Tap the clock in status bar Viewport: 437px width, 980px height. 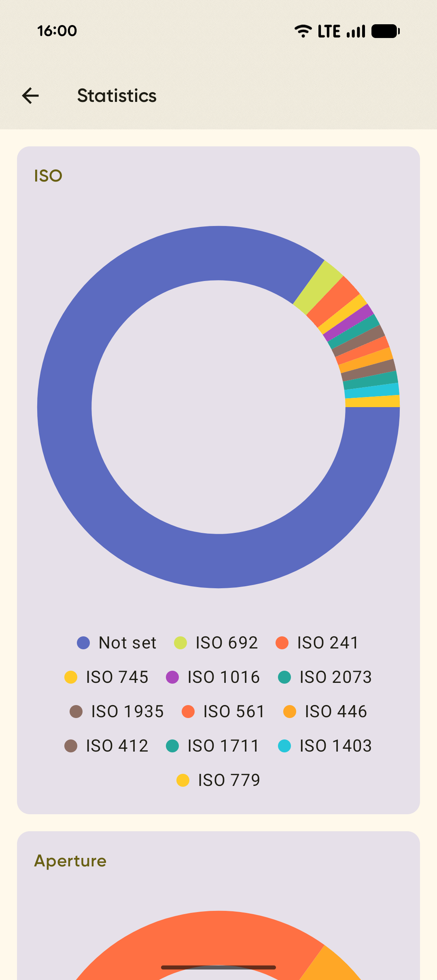(x=57, y=31)
